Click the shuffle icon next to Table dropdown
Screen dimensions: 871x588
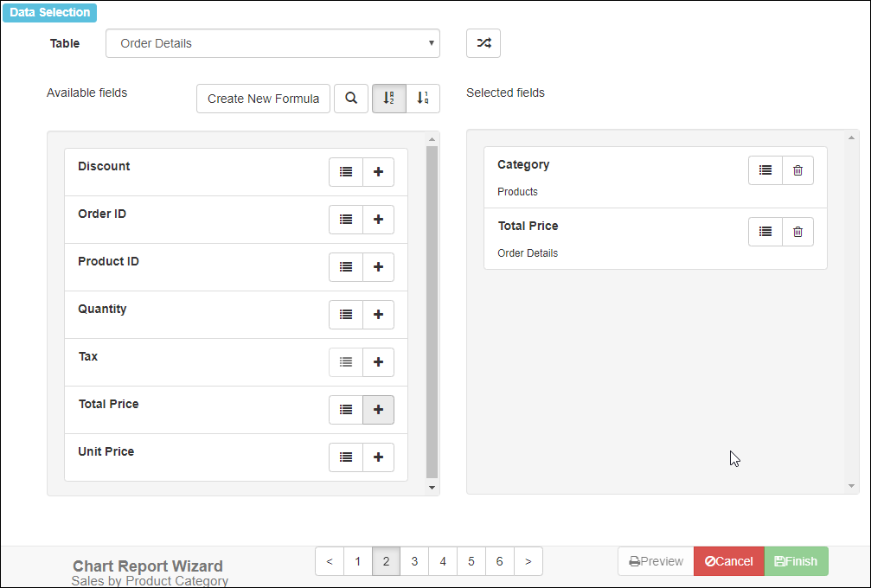click(483, 43)
